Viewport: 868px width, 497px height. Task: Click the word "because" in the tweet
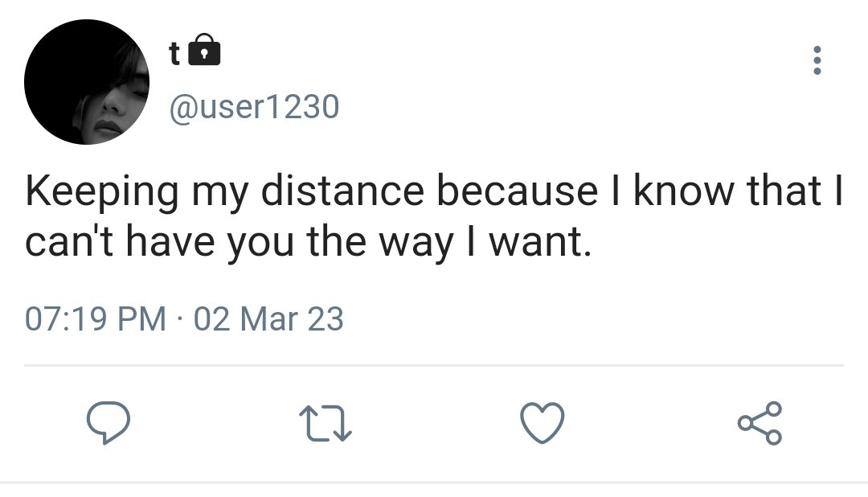click(x=518, y=190)
